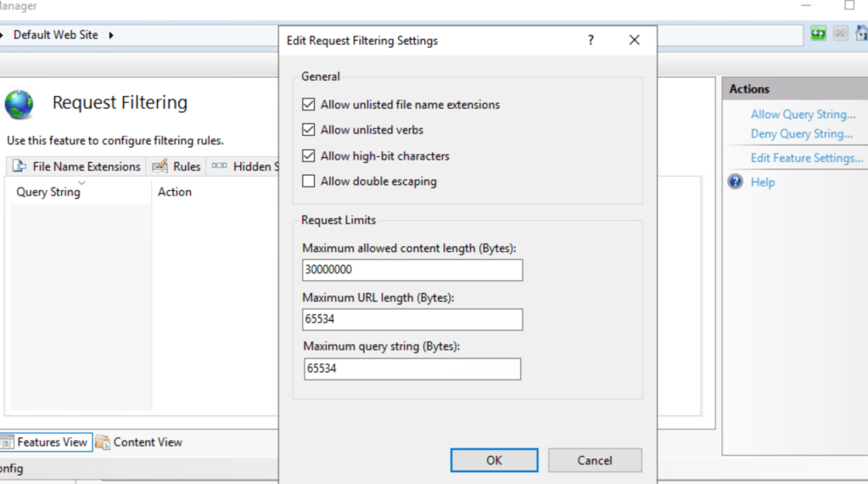The image size is (868, 484).
Task: Toggle Allow high-bit characters checkbox
Action: pyautogui.click(x=308, y=156)
